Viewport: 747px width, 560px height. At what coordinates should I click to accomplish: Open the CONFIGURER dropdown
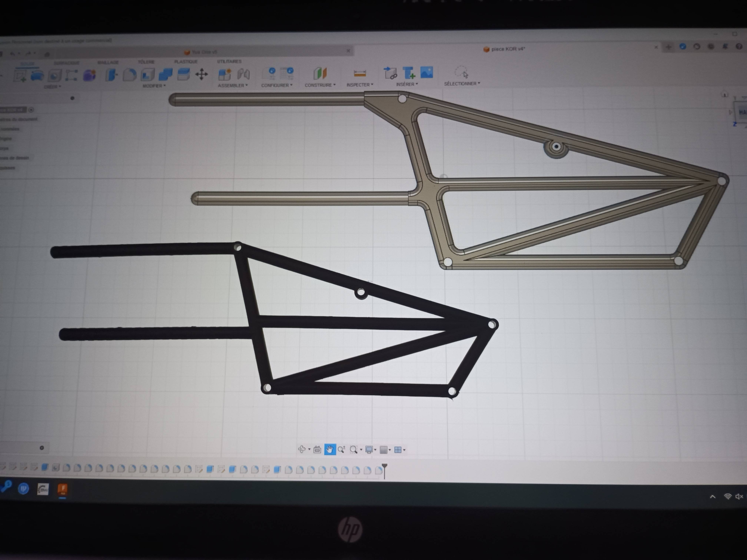point(277,85)
